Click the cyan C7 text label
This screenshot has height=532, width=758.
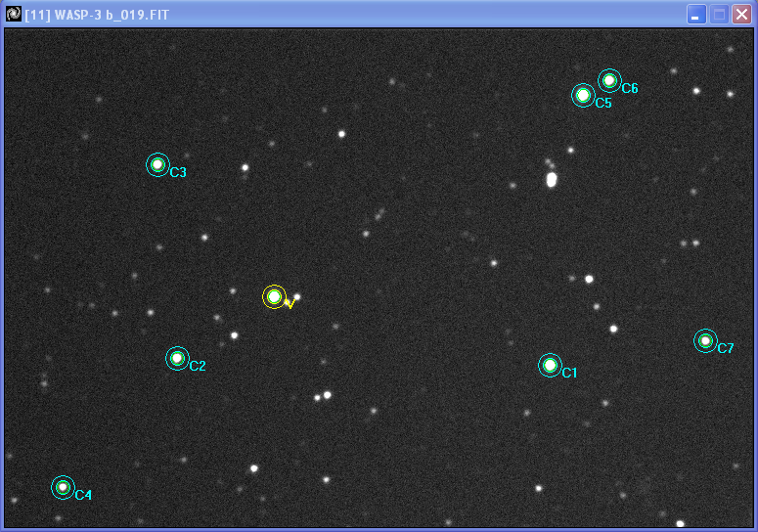[725, 349]
